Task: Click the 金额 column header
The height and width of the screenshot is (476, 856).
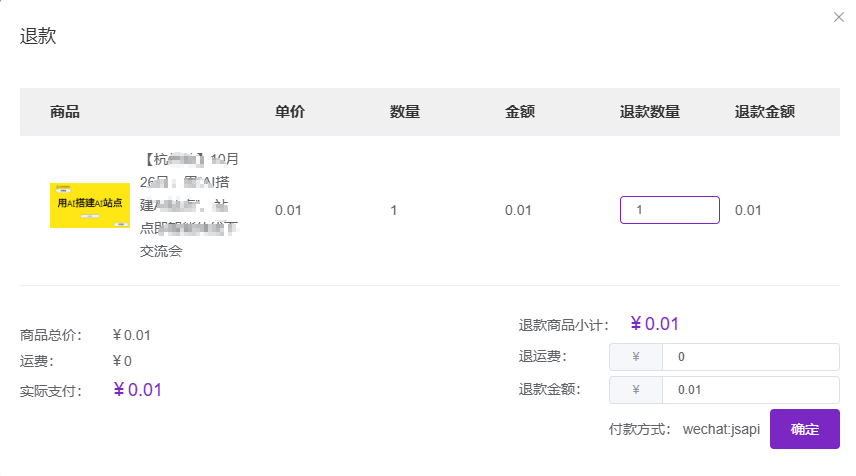Action: (x=520, y=112)
